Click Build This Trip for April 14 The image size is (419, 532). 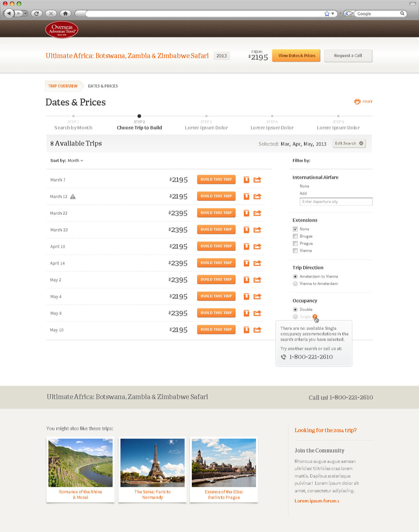pyautogui.click(x=216, y=263)
